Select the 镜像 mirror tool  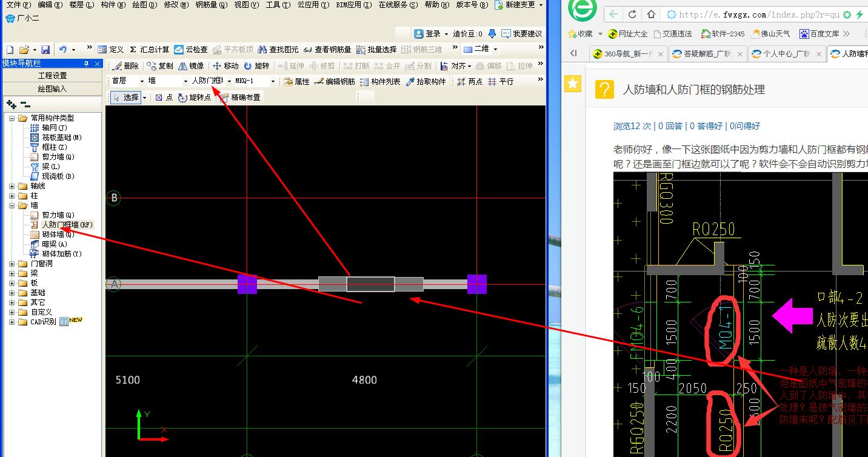click(191, 65)
